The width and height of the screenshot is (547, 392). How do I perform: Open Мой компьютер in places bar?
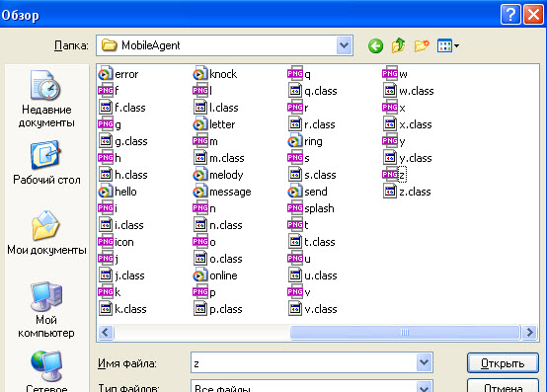[x=46, y=310]
